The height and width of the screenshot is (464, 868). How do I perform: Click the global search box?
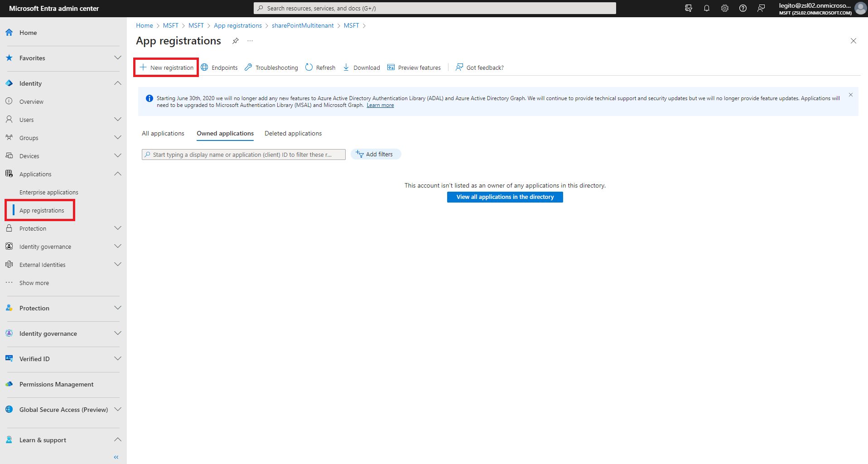tap(435, 8)
